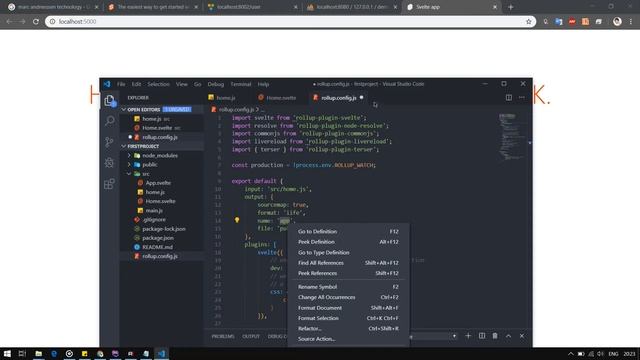Open the Explorer icon in activity bar

[x=109, y=100]
